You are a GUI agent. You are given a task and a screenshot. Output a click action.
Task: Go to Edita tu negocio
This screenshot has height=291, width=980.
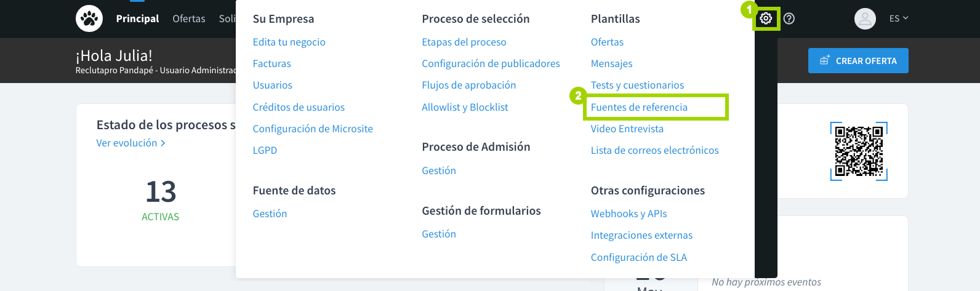(289, 42)
